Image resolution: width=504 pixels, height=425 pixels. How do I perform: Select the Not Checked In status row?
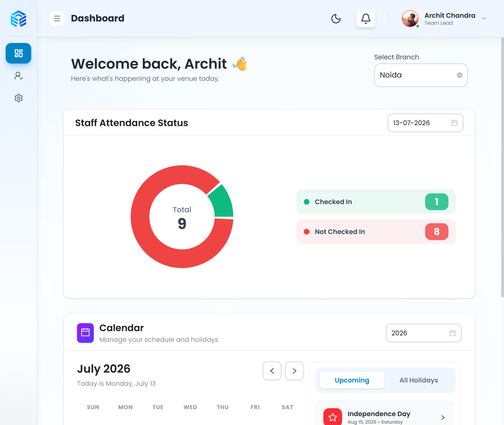point(376,232)
